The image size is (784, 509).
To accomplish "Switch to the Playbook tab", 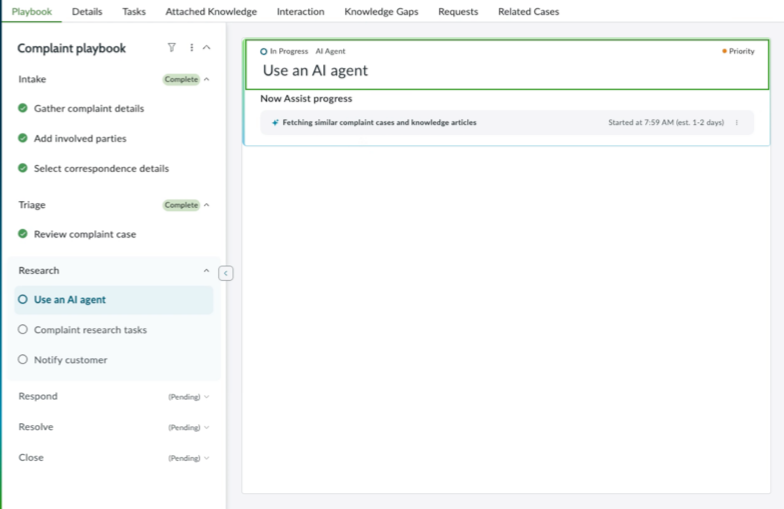I will tap(32, 12).
